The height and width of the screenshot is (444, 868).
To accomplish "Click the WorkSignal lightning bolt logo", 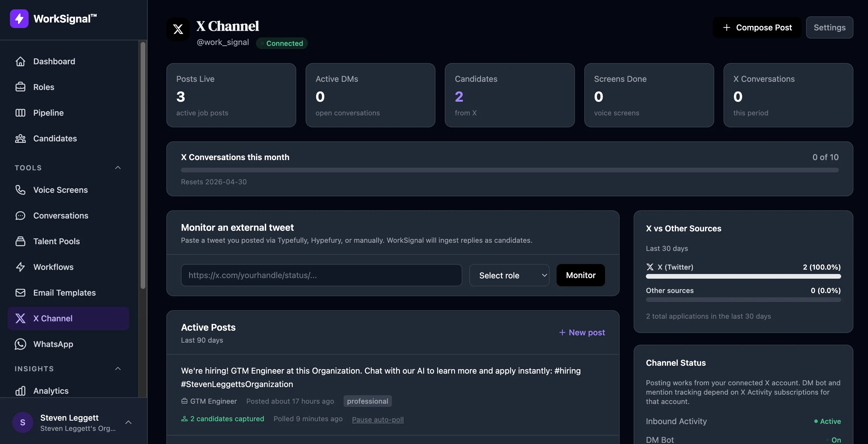I will [19, 18].
